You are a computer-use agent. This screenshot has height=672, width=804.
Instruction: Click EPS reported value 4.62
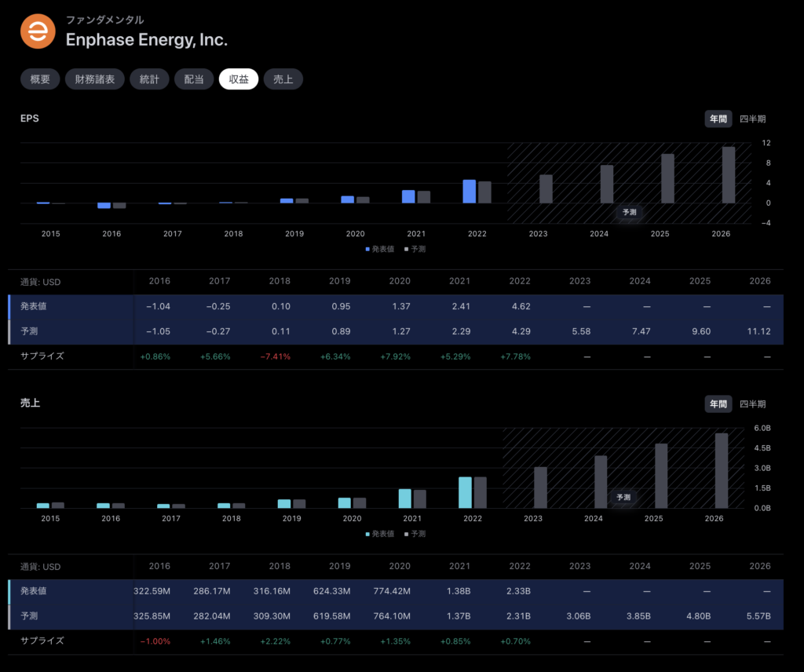pos(521,306)
